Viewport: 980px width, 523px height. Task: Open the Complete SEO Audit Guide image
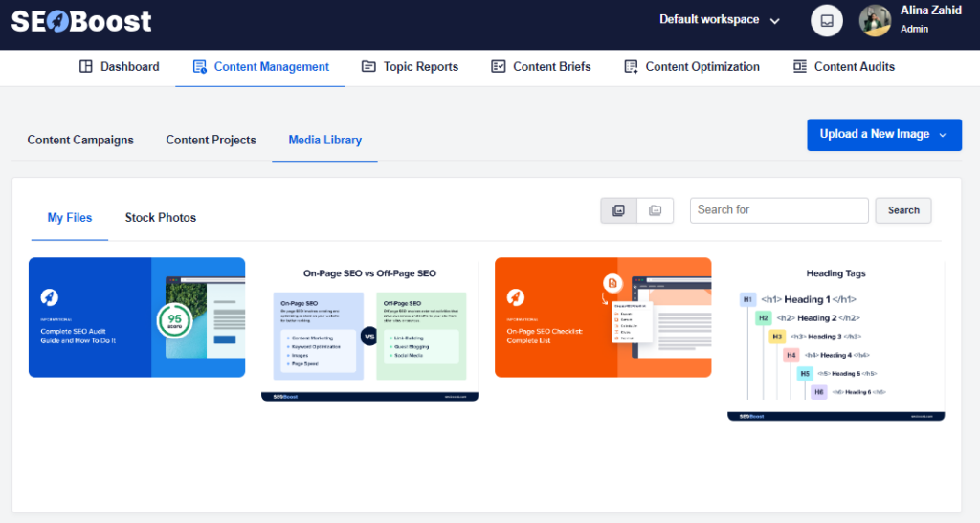coord(137,317)
